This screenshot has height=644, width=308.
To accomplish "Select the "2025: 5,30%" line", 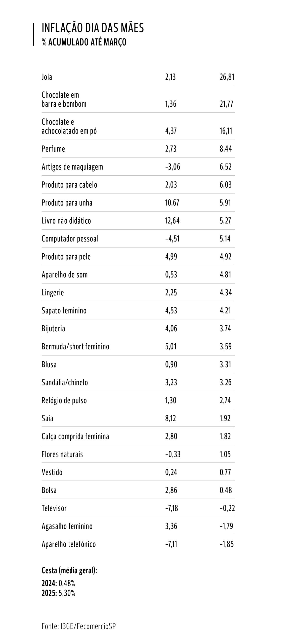I will coord(58,593).
